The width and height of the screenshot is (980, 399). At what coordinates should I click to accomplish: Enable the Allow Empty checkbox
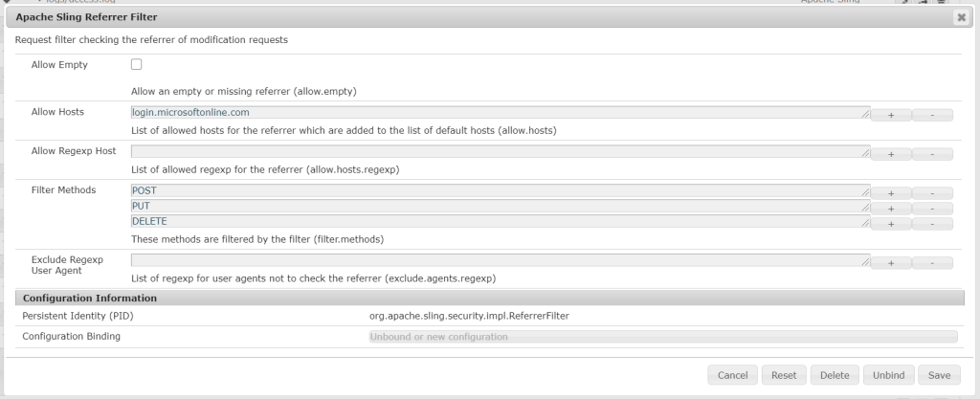(136, 64)
